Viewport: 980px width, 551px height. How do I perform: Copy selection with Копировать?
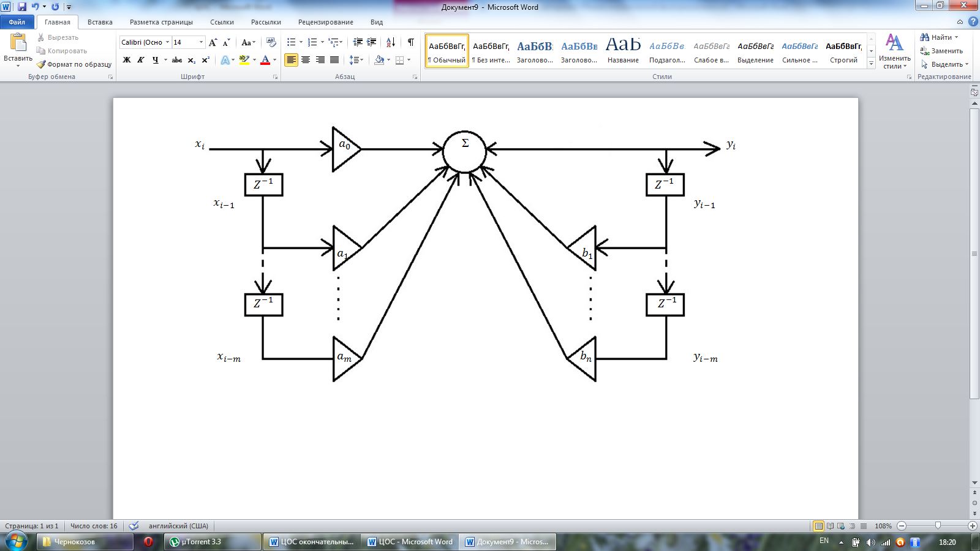point(61,51)
